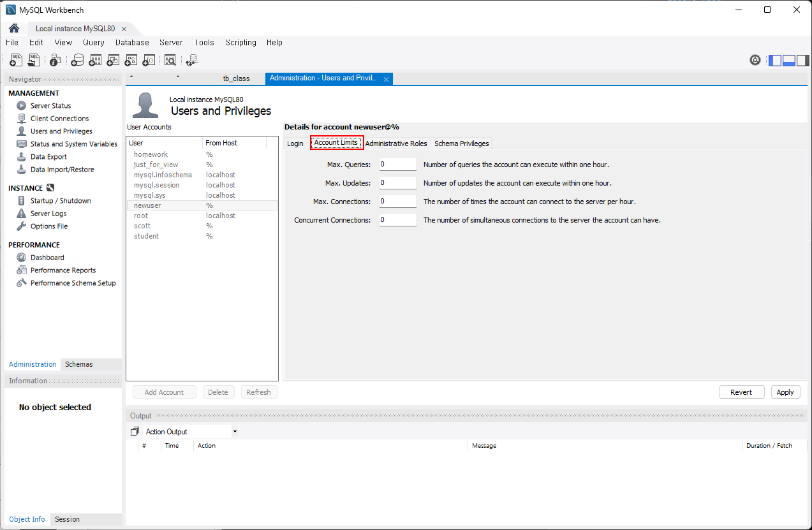Toggle the right sidebar panel visibility icon
Viewport: 812px width, 530px height.
coord(802,60)
